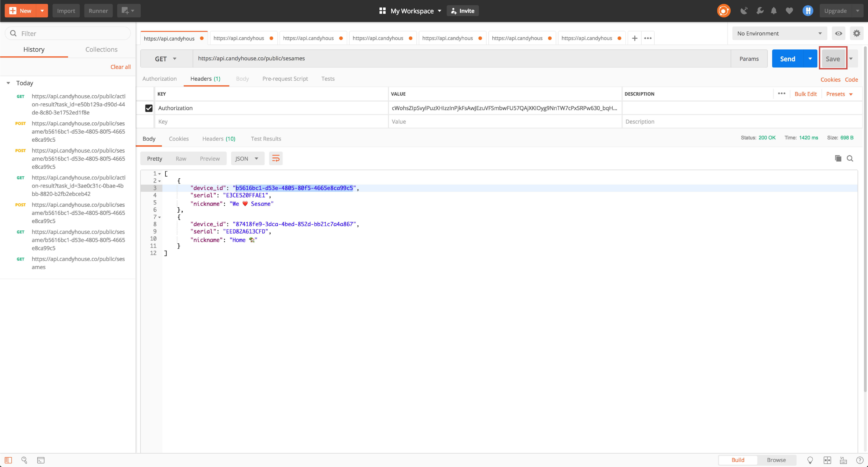Open the interceptor satellite icon
The width and height of the screenshot is (868, 467).
pyautogui.click(x=744, y=11)
